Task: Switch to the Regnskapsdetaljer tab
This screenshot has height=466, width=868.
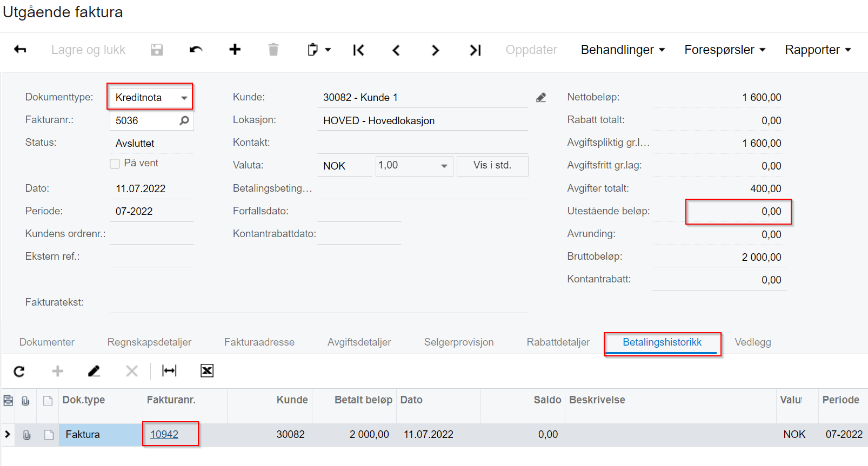Action: tap(149, 342)
